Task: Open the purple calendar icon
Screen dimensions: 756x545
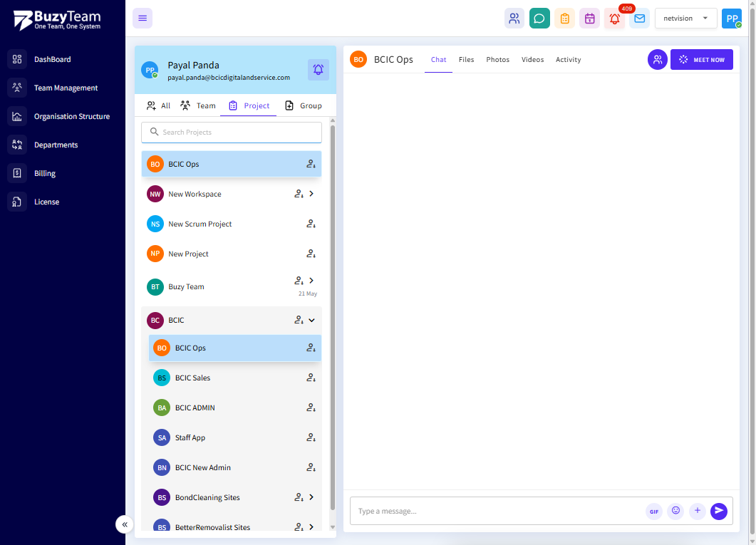Action: (589, 19)
